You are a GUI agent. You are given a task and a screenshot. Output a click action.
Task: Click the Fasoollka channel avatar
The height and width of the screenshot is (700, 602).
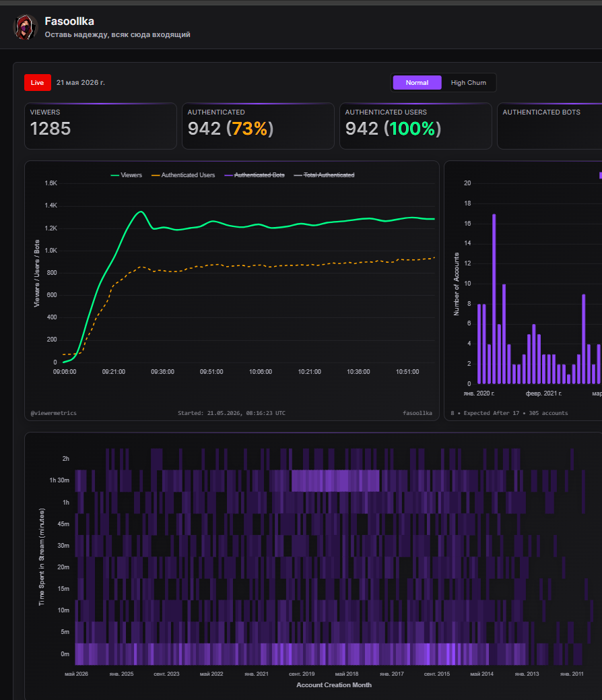[x=26, y=27]
